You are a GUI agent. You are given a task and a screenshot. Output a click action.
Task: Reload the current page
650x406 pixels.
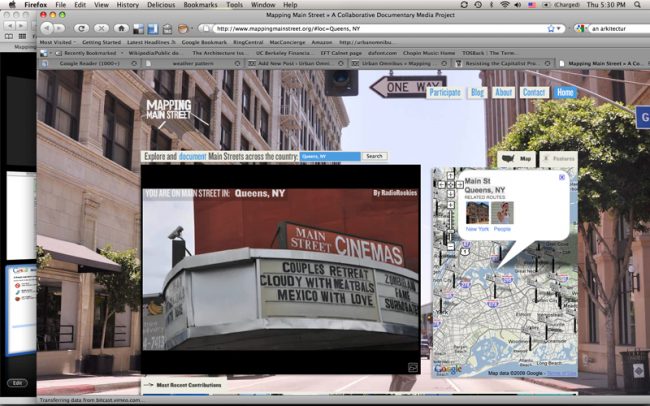pos(82,28)
